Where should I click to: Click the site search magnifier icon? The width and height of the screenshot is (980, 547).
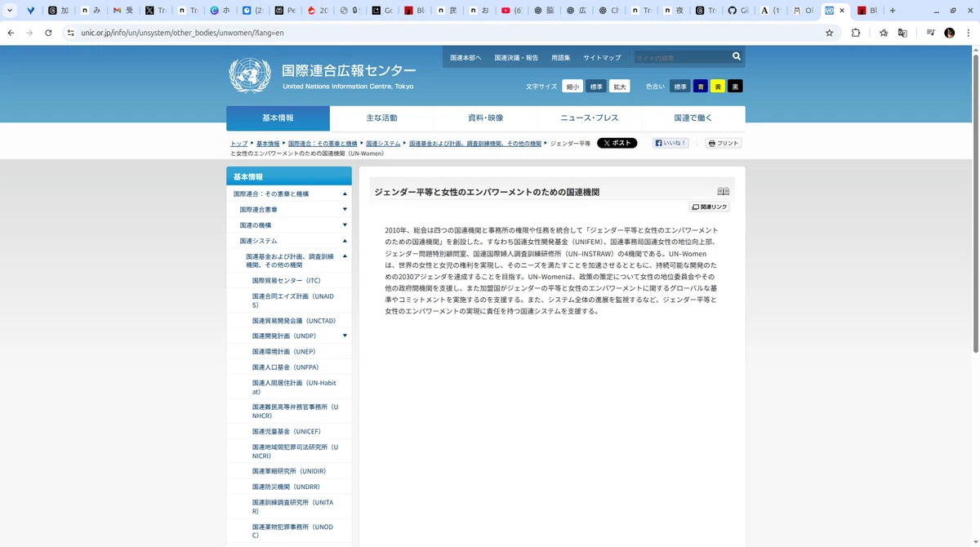click(x=737, y=57)
